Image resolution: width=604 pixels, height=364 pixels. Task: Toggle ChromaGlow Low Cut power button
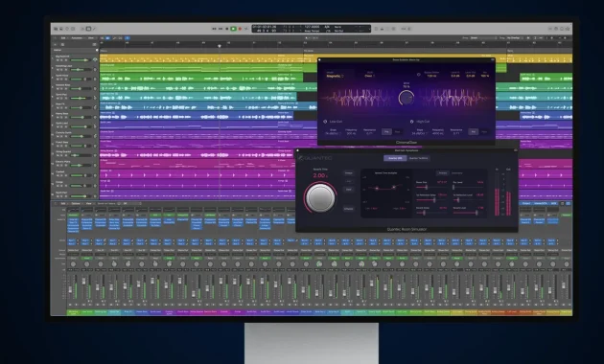click(325, 122)
